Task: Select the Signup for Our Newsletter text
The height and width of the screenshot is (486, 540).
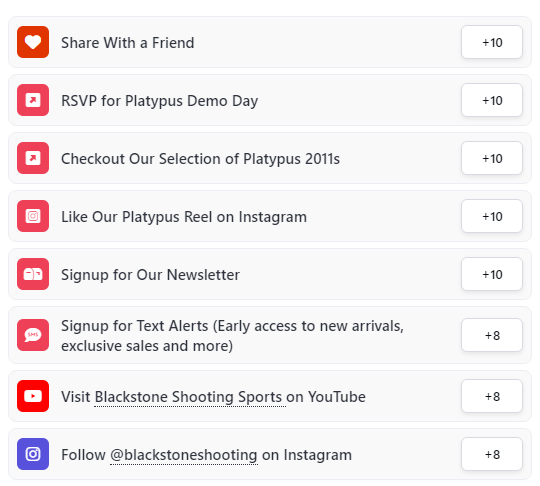Action: point(150,275)
